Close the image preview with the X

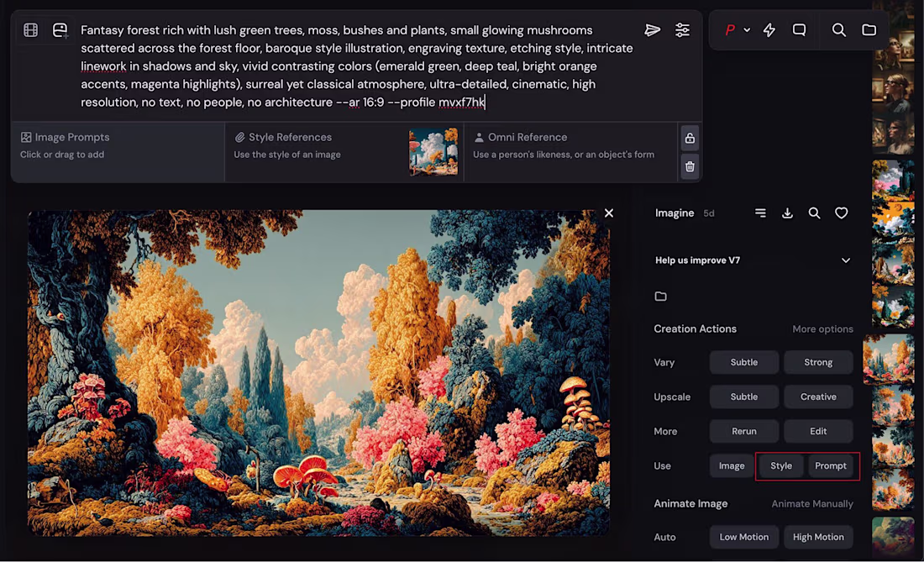(x=609, y=213)
